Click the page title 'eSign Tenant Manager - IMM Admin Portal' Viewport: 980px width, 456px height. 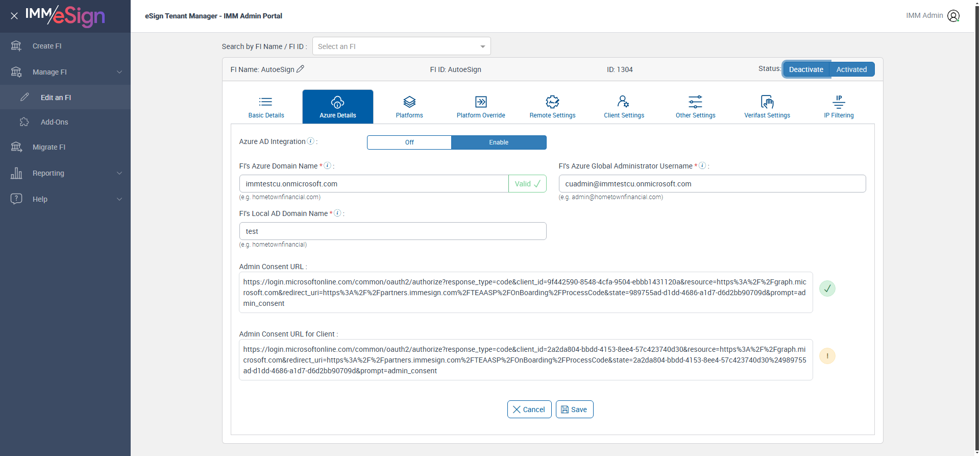(213, 16)
